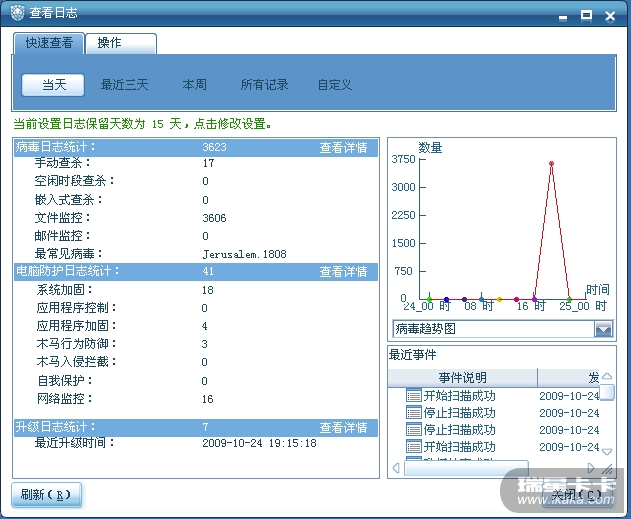Click the 关闭(C) button

point(577,495)
